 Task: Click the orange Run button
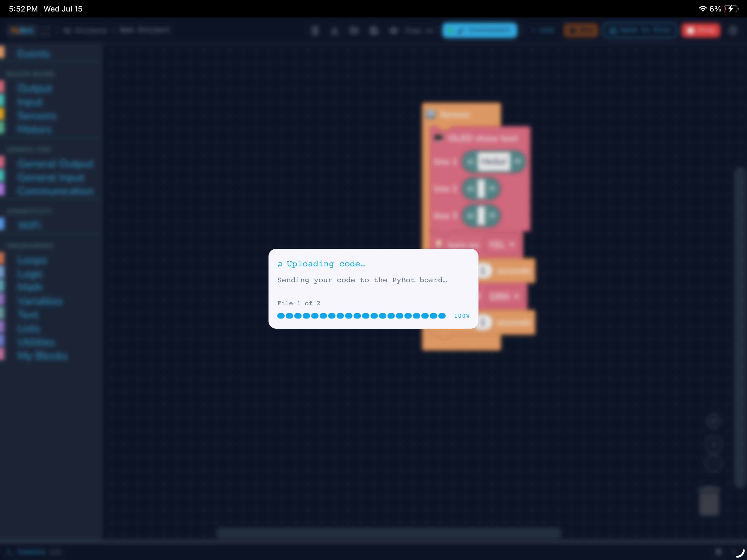coord(581,30)
